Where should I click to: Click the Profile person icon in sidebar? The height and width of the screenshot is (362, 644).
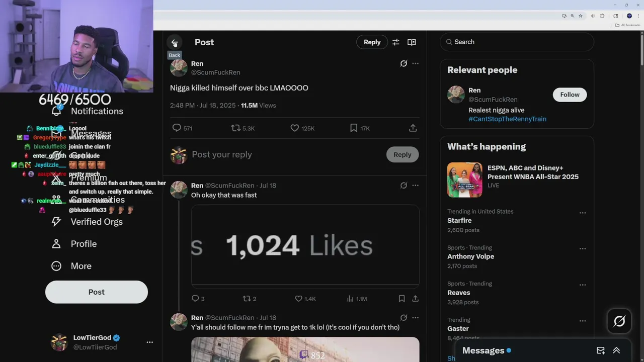pyautogui.click(x=56, y=244)
